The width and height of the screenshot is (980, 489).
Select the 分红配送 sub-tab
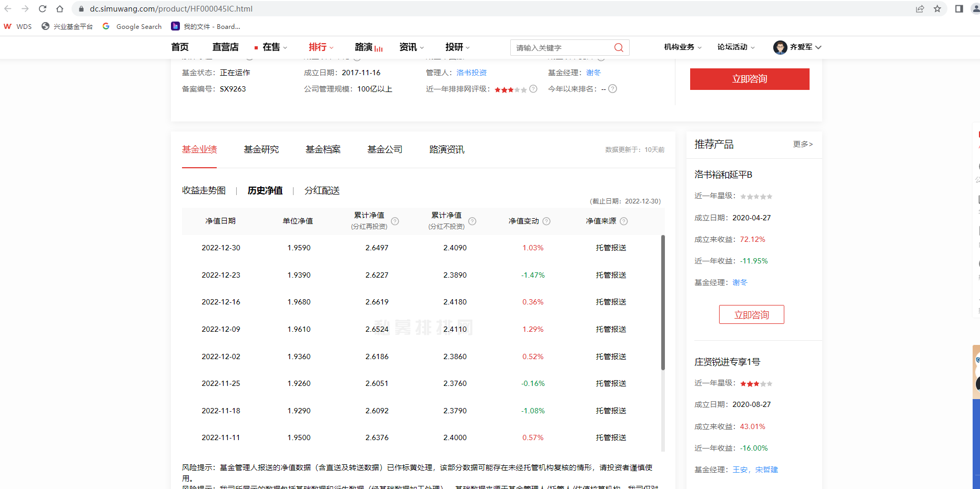pyautogui.click(x=322, y=190)
